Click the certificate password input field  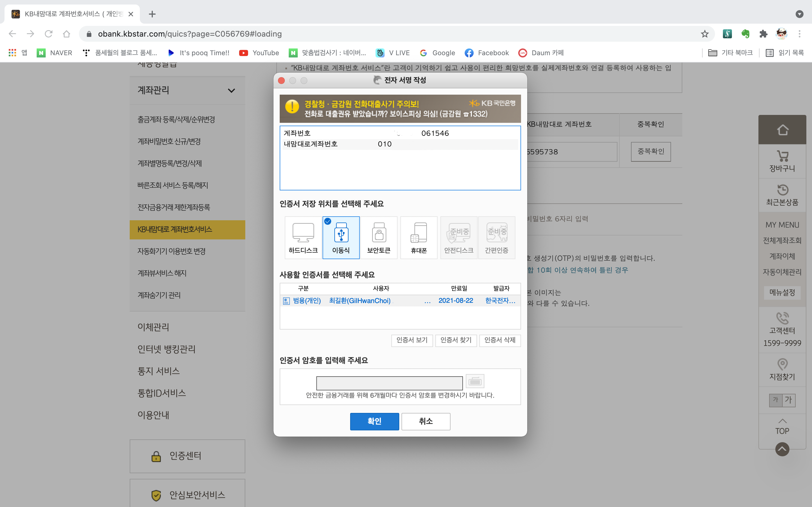(389, 383)
